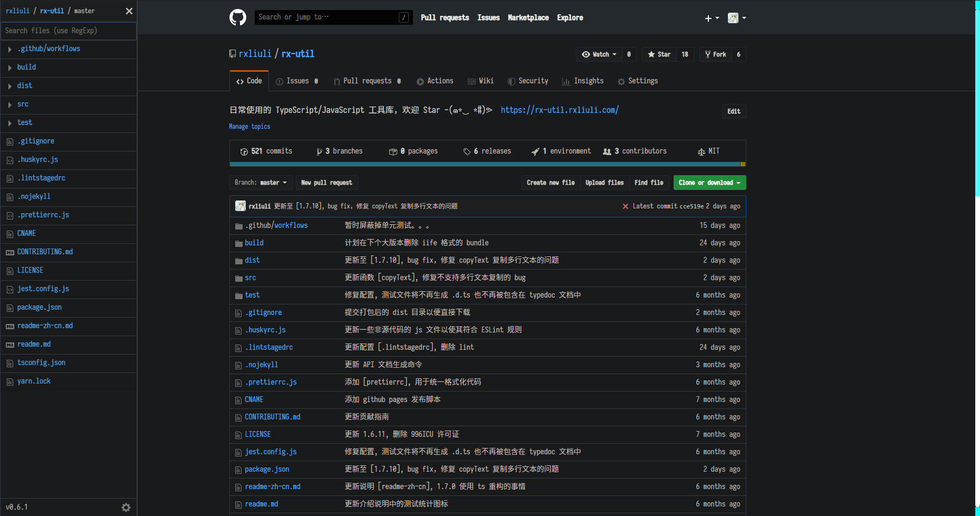Open the Branch: master dropdown
Viewport: 980px width, 516px height.
[261, 183]
